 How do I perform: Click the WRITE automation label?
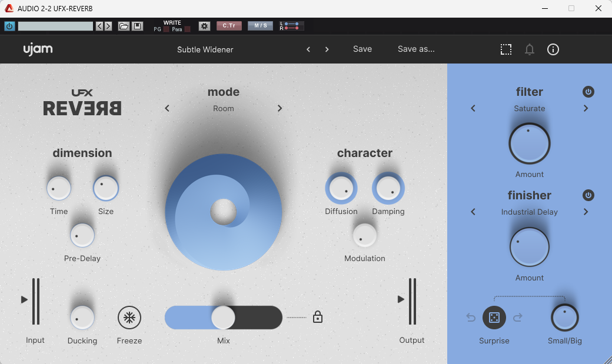(172, 22)
